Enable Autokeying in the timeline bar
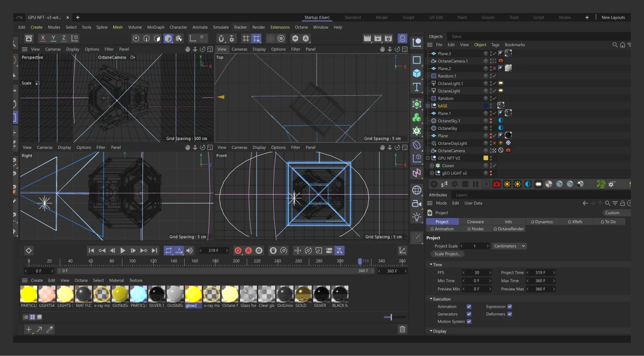This screenshot has width=644, height=356. point(249,251)
